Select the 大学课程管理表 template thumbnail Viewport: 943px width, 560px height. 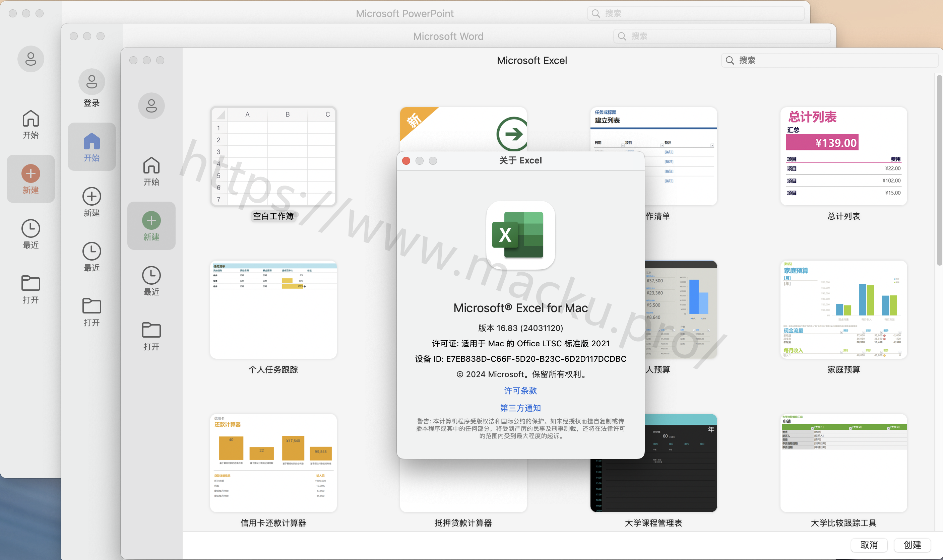pyautogui.click(x=681, y=486)
